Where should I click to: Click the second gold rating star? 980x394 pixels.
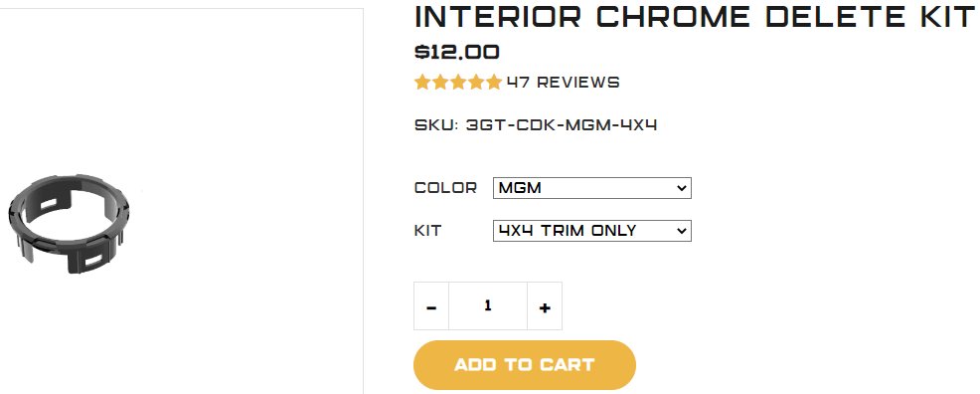[x=440, y=82]
